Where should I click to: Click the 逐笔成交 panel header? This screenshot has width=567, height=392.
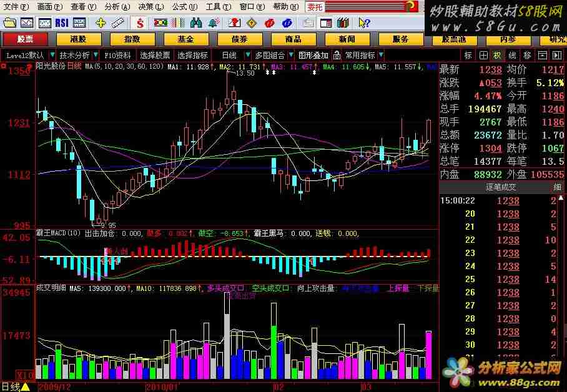click(501, 187)
